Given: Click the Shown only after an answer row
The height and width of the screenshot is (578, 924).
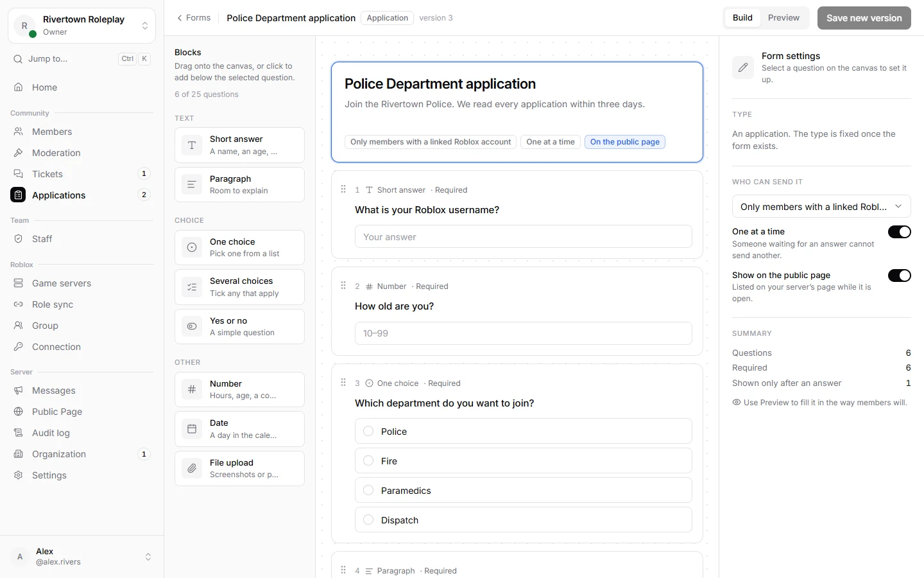Looking at the screenshot, I should pyautogui.click(x=821, y=383).
